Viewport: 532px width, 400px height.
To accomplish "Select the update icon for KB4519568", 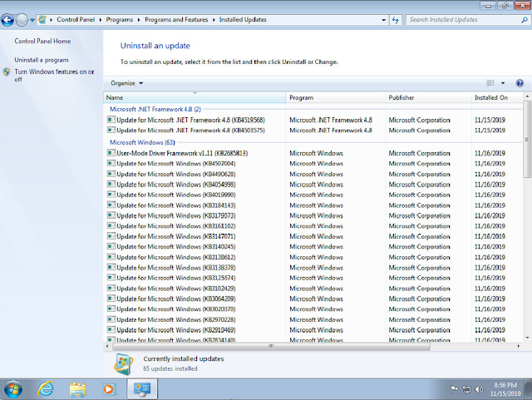I will click(x=111, y=120).
